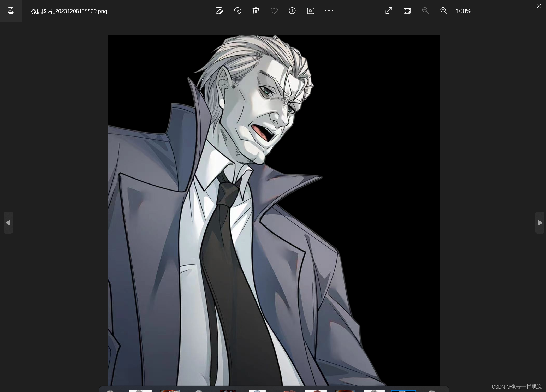This screenshot has width=546, height=392.
Task: Click the character's face in the image
Action: 264,112
